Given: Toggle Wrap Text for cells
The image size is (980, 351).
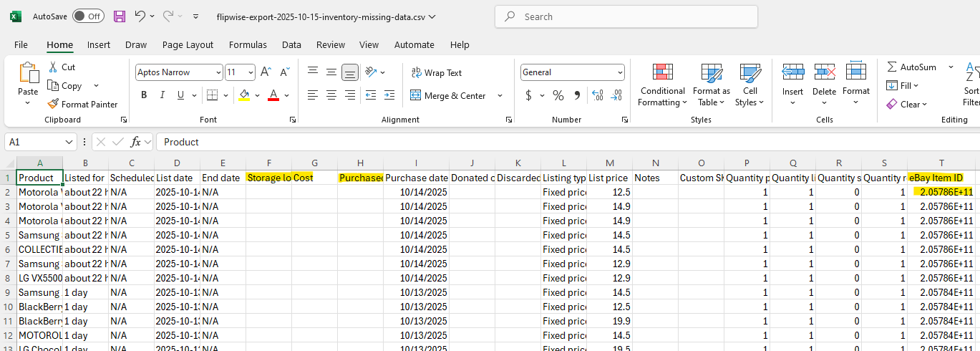Looking at the screenshot, I should pyautogui.click(x=436, y=72).
